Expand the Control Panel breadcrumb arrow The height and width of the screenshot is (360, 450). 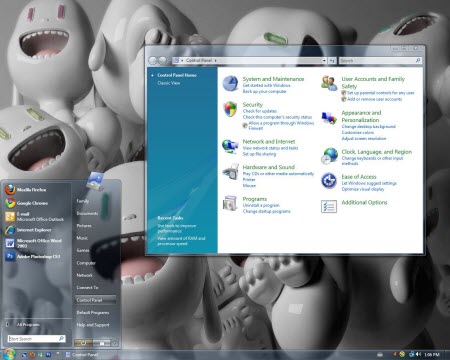pos(216,61)
